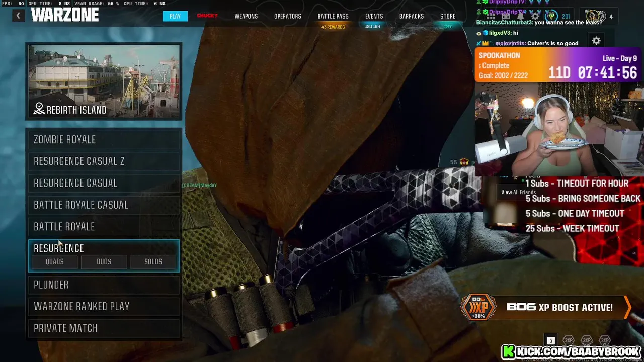This screenshot has height=362, width=644.
Task: Click the orange chevron on XP boost banner
Action: 627,307
